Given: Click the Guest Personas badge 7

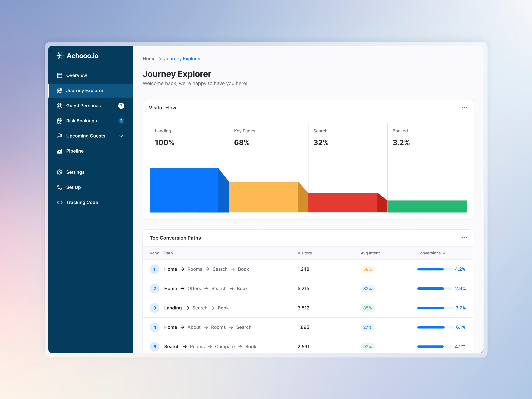Looking at the screenshot, I should [x=121, y=106].
